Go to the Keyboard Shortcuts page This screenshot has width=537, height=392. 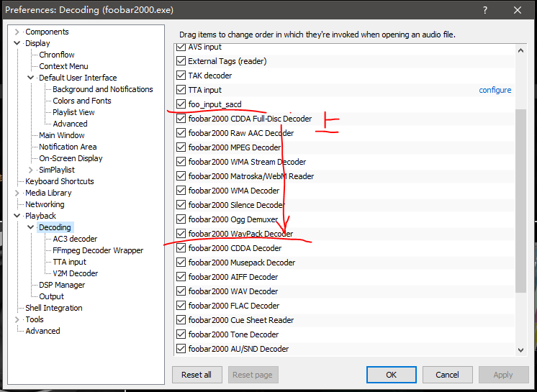[59, 181]
